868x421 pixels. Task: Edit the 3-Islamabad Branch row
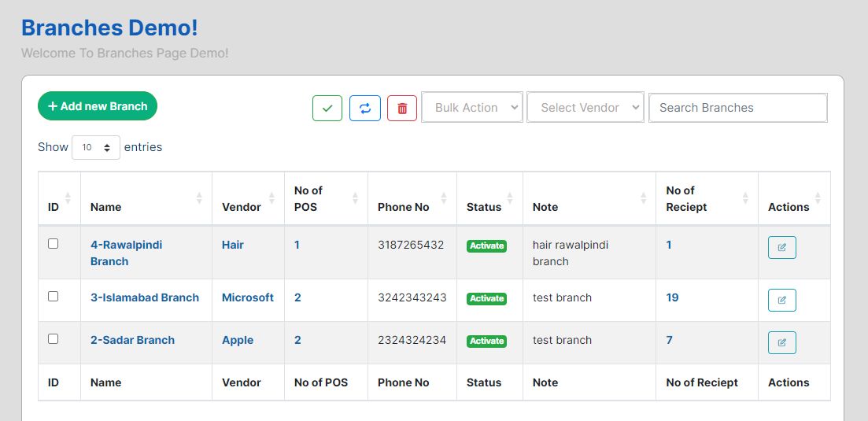[781, 300]
